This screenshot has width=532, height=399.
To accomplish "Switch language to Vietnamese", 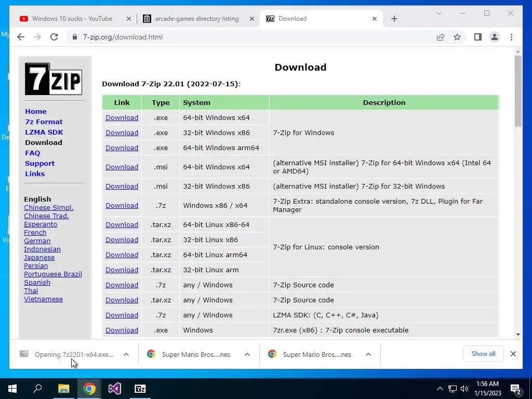I will 44,299.
